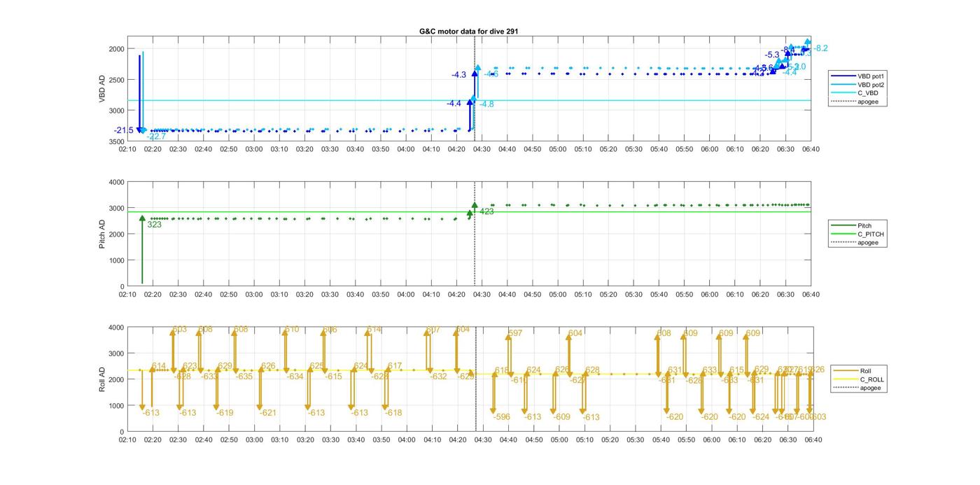Click the "-619" roll data label
Viewport: 980px width, 485px height.
click(225, 413)
